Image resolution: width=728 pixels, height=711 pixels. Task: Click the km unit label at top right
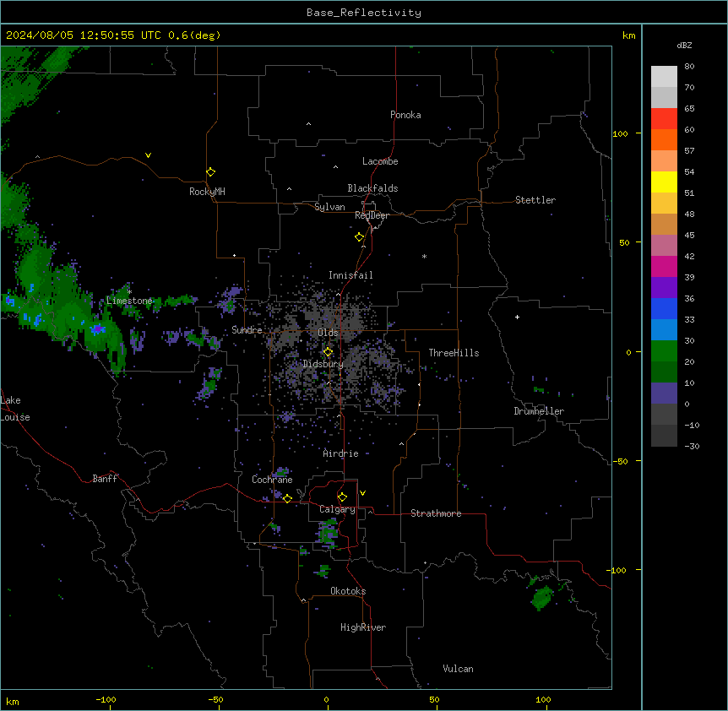pos(628,35)
